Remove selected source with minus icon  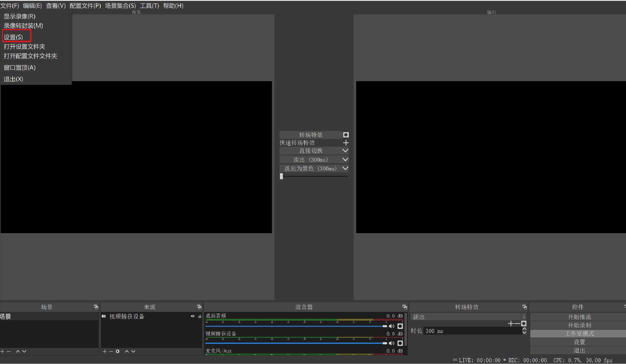(111, 351)
